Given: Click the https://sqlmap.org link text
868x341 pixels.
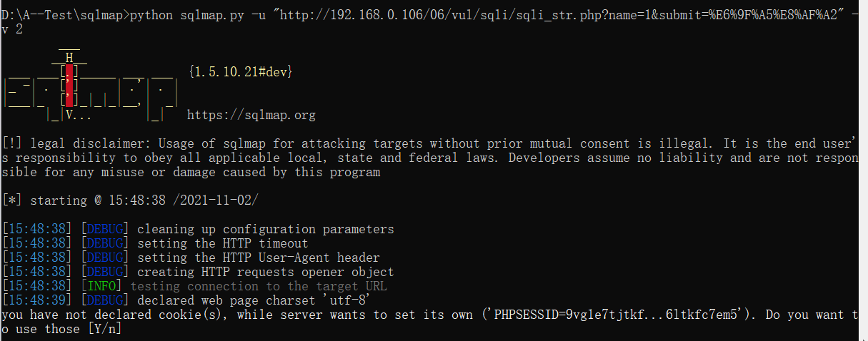Looking at the screenshot, I should [251, 115].
